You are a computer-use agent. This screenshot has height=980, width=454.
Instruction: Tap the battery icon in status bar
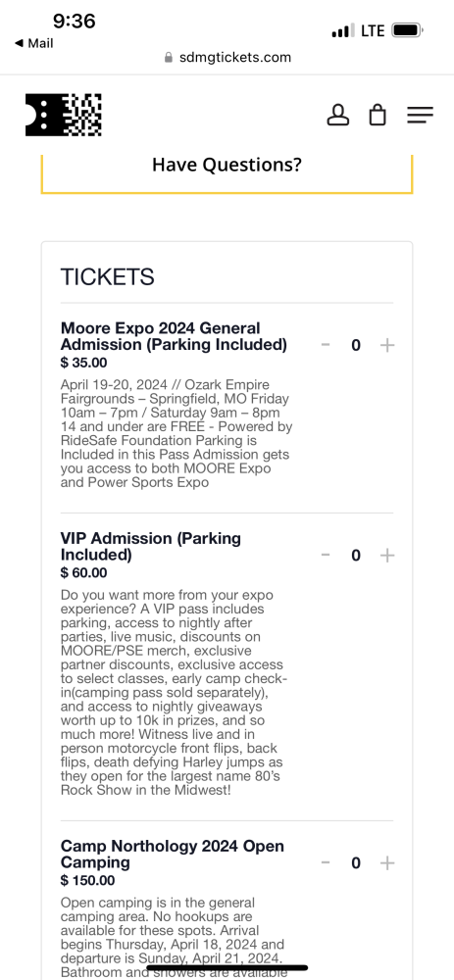407,30
